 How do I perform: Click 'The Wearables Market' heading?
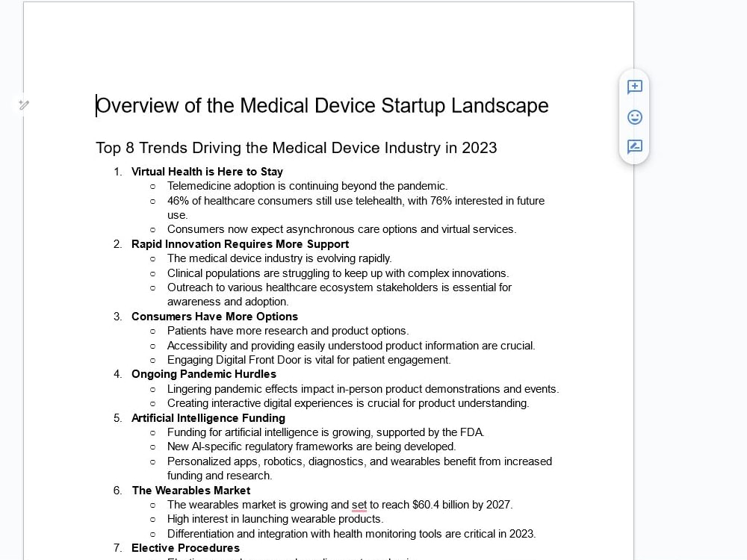pyautogui.click(x=191, y=490)
